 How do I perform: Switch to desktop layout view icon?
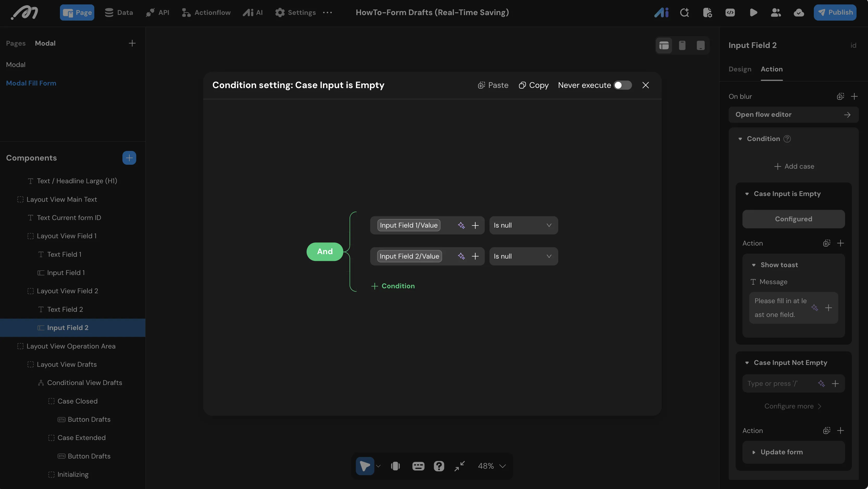[664, 45]
